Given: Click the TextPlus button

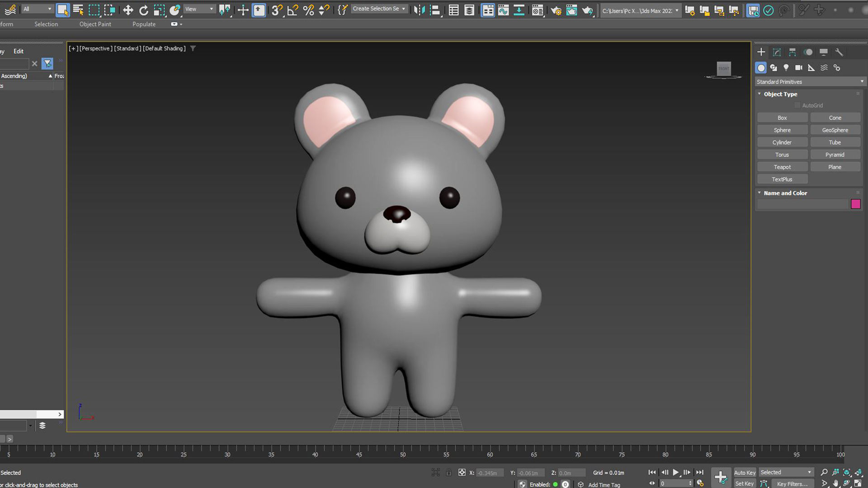Looking at the screenshot, I should coord(782,179).
